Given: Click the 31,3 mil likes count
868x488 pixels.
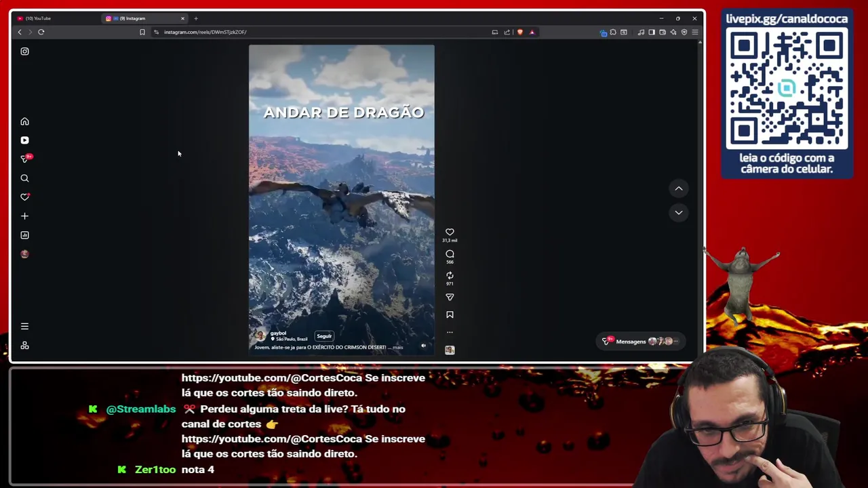Looking at the screenshot, I should [450, 241].
